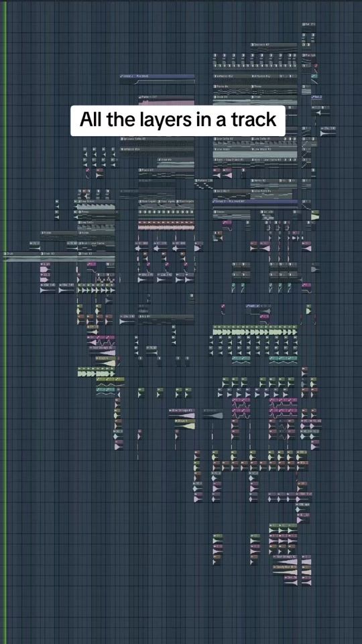Select the teal wave automation clip under green pattern
The image size is (362, 644).
click(241, 360)
